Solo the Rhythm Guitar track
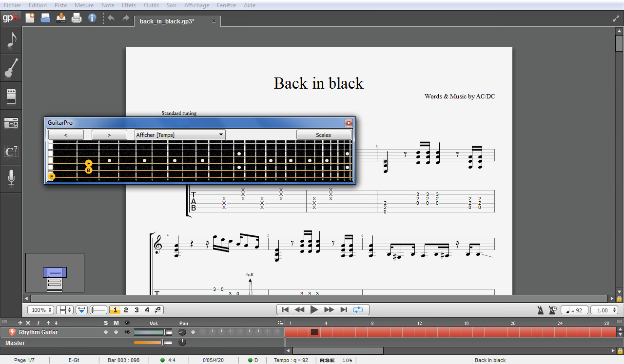This screenshot has width=624, height=364. (x=106, y=332)
